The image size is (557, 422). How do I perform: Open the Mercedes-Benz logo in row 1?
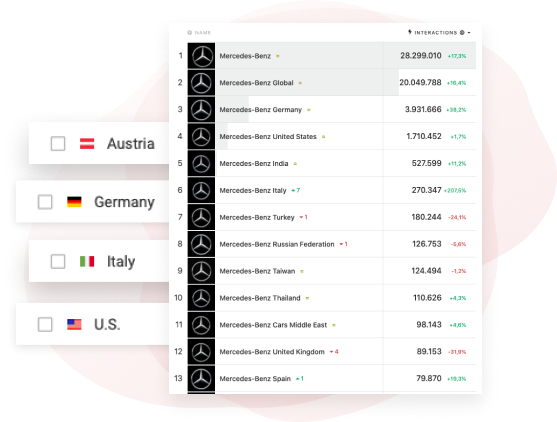pos(201,56)
